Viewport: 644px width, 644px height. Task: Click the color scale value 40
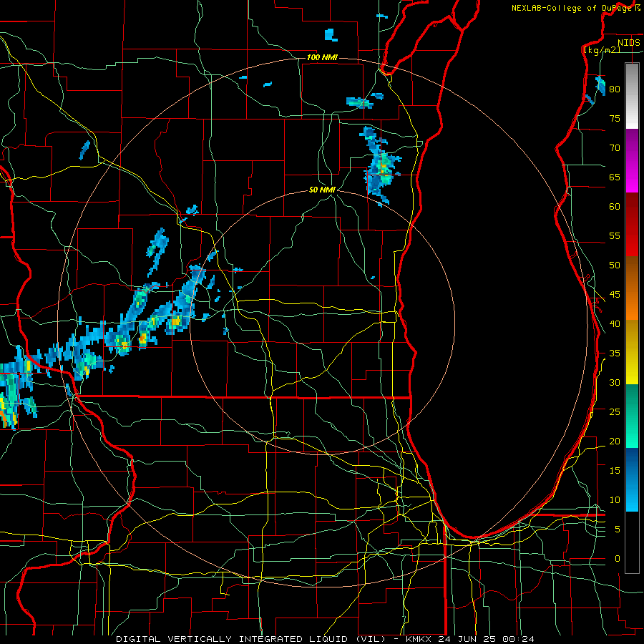pos(615,323)
